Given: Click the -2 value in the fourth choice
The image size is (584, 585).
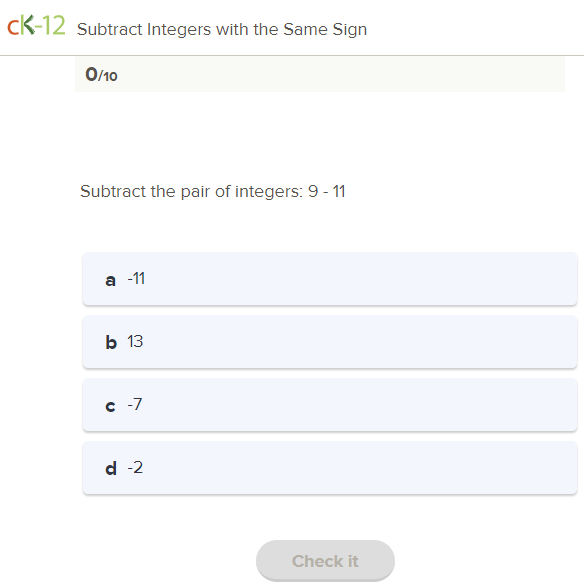Looking at the screenshot, I should pos(135,467).
